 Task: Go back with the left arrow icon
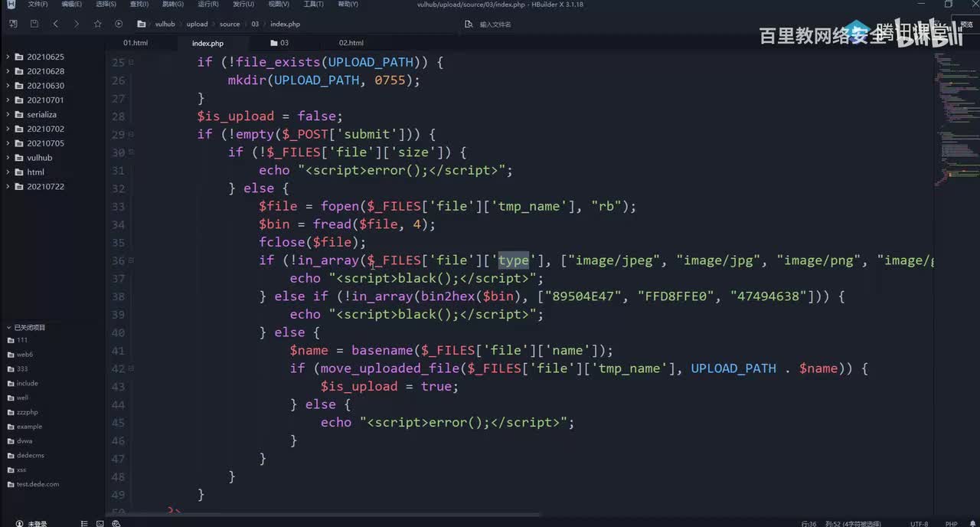click(56, 24)
